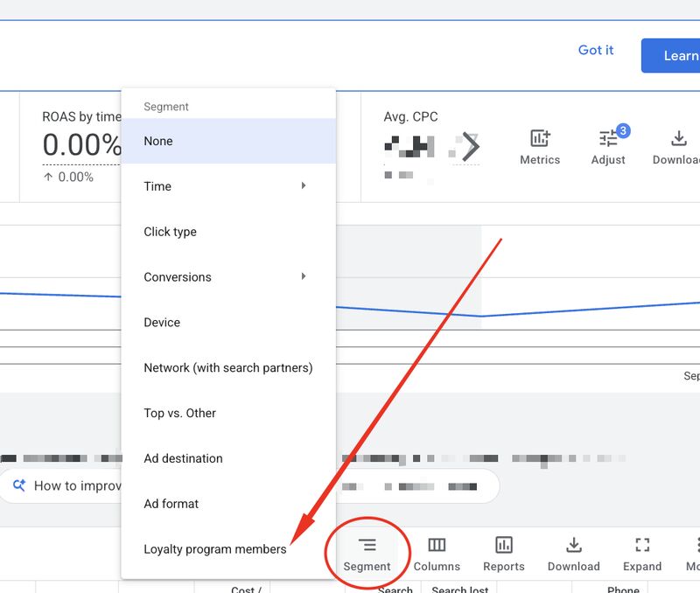The width and height of the screenshot is (700, 593).
Task: Click the Segment menu header label
Action: click(x=166, y=107)
